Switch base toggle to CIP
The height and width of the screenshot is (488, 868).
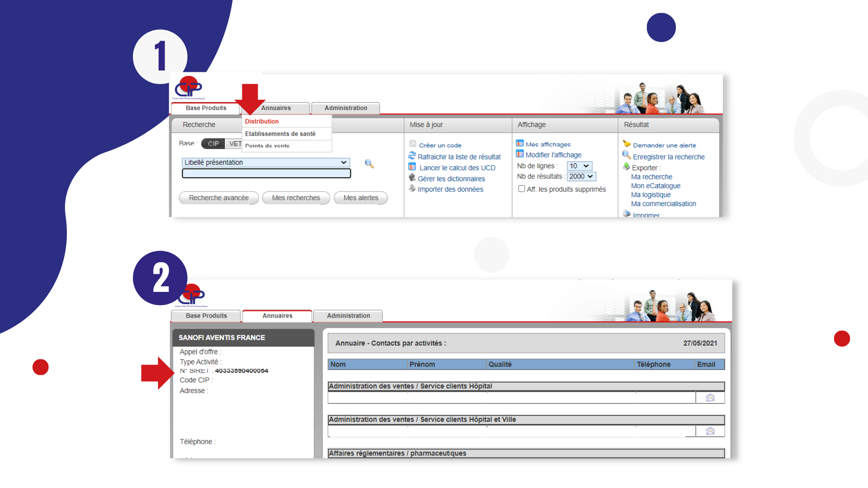pyautogui.click(x=213, y=144)
